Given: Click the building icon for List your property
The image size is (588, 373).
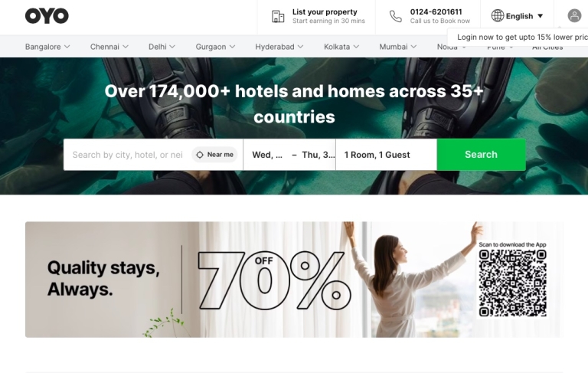Looking at the screenshot, I should pos(278,17).
